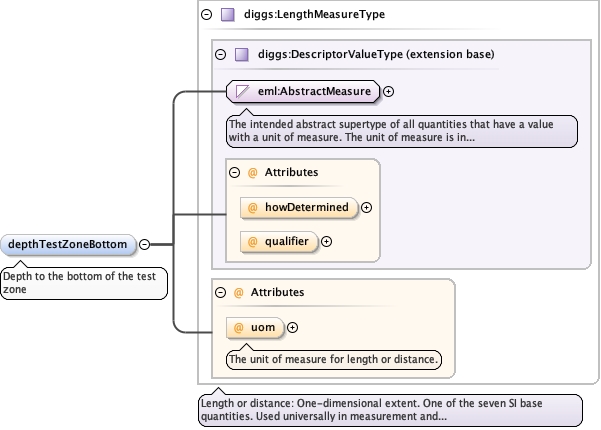Expand the howDetermined attribute
601x430 pixels.
click(366, 208)
